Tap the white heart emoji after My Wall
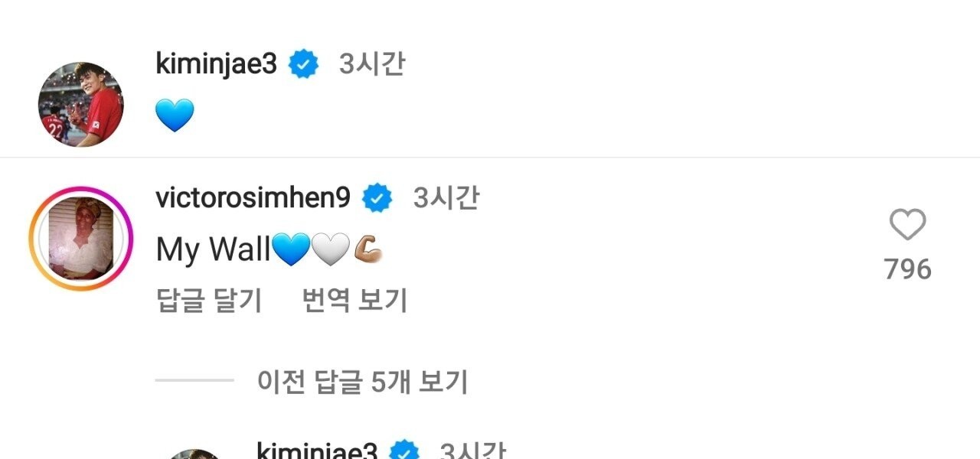 332,250
